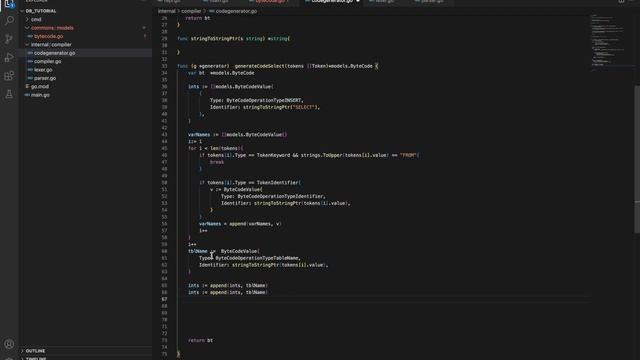Click 'tblName' declaration on line 60
Image resolution: width=640 pixels, height=360 pixels.
point(198,251)
